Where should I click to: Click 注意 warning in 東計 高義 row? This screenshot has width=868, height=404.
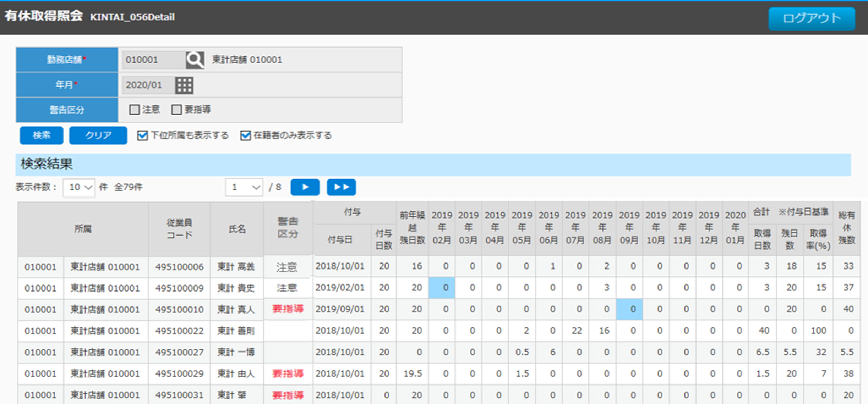[287, 267]
